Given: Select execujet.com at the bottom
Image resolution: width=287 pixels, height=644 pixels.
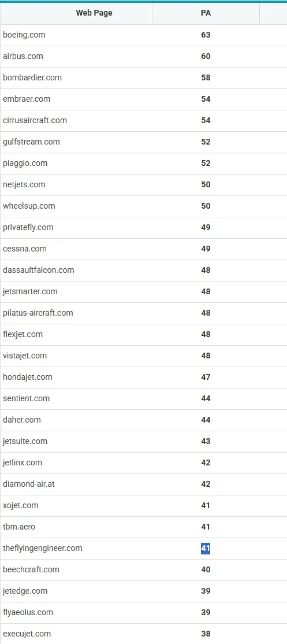Looking at the screenshot, I should tap(27, 634).
